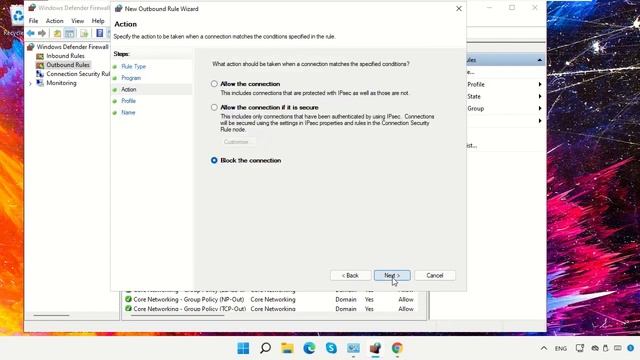Cancel the New Outbound Rule Wizard
The height and width of the screenshot is (360, 640).
pos(435,276)
